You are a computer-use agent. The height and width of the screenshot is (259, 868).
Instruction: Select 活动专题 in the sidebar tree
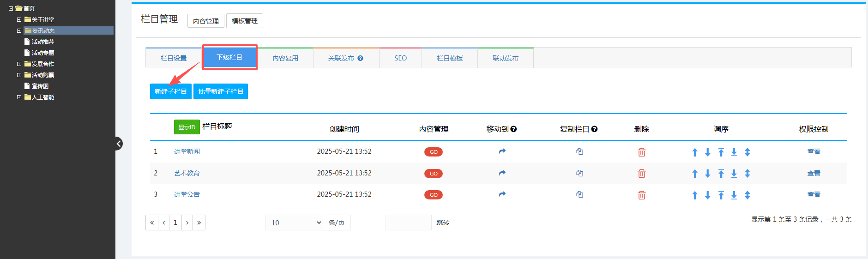click(x=42, y=53)
